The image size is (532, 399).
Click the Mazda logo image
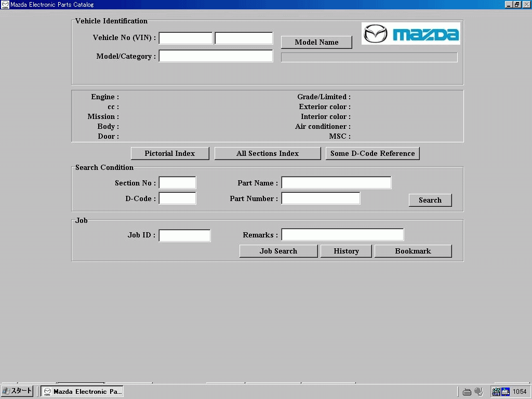point(410,34)
